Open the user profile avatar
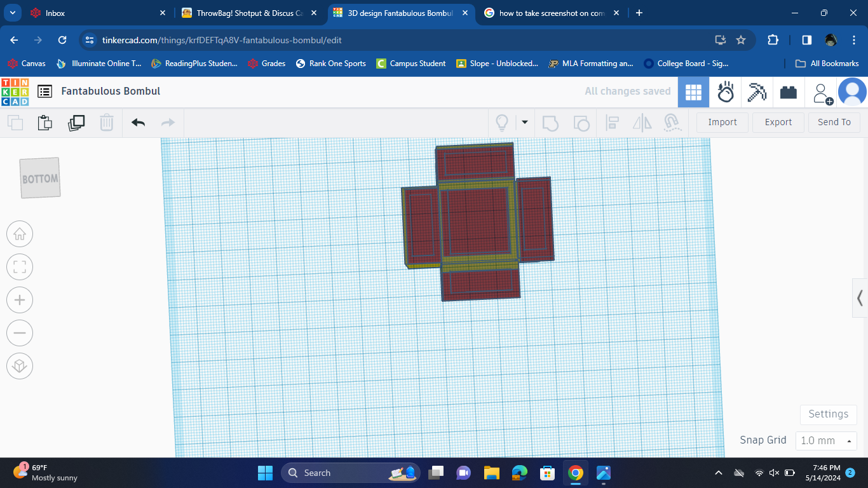 pos(852,93)
